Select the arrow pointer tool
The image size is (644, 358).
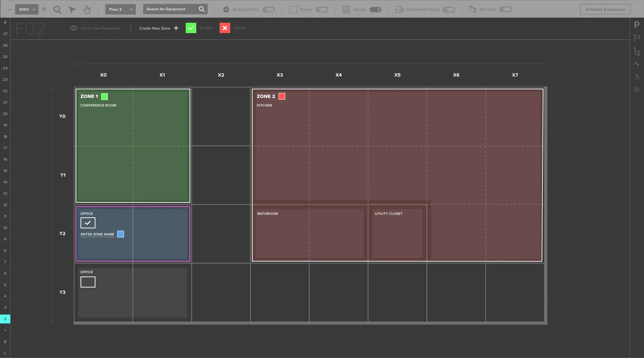[72, 10]
